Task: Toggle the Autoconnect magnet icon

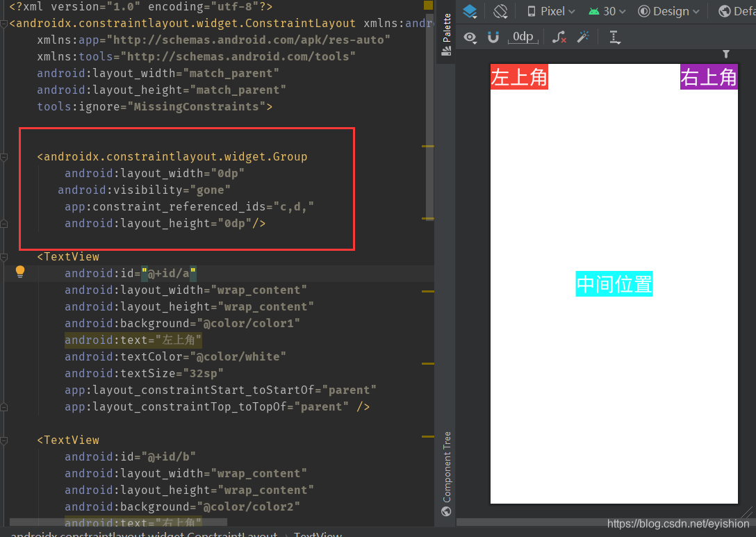Action: [493, 37]
